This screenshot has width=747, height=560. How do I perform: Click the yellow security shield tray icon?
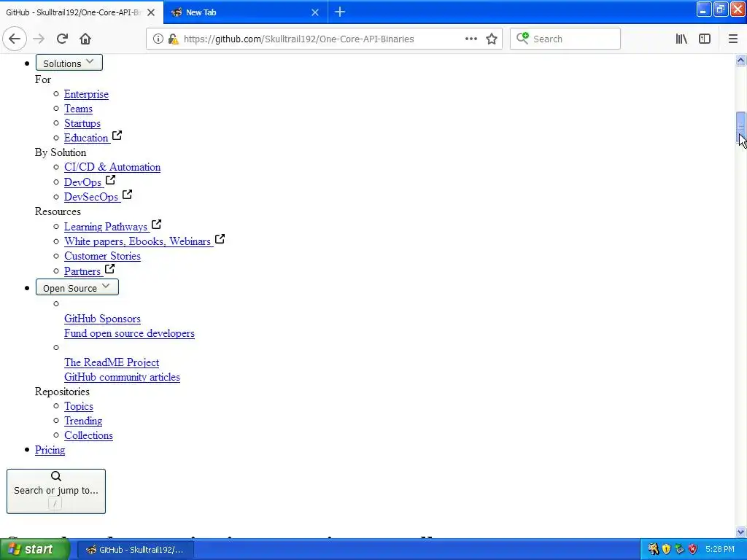(667, 549)
